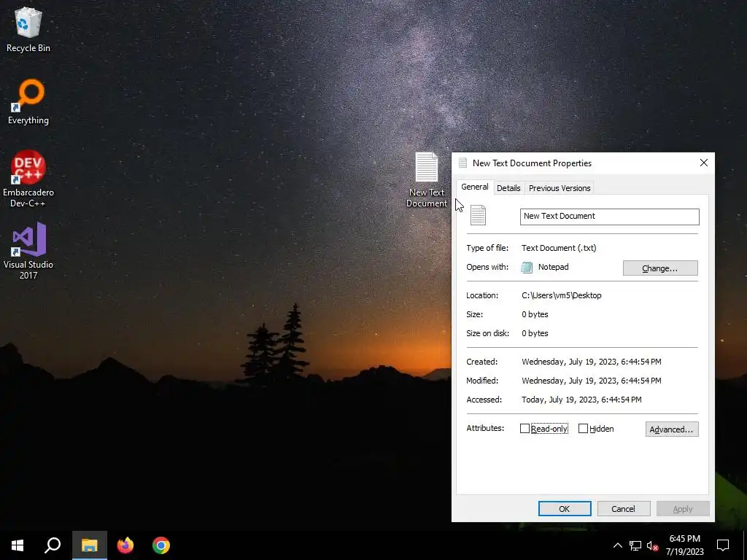Open the Action Center notifications icon
747x560 pixels.
(723, 545)
